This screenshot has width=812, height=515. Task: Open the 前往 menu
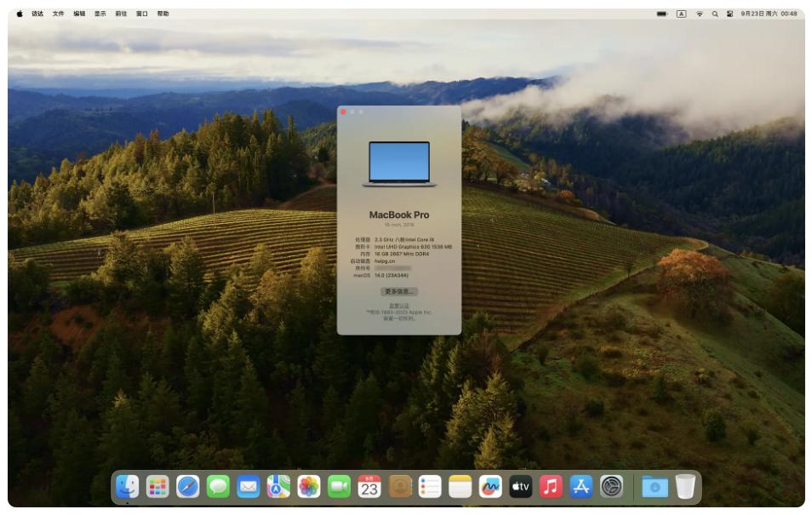pos(121,14)
